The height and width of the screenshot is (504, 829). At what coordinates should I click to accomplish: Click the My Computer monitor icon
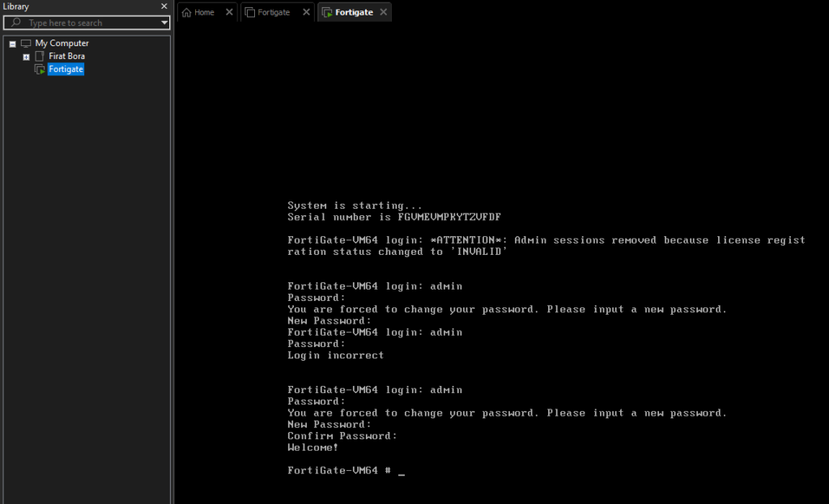(x=25, y=44)
